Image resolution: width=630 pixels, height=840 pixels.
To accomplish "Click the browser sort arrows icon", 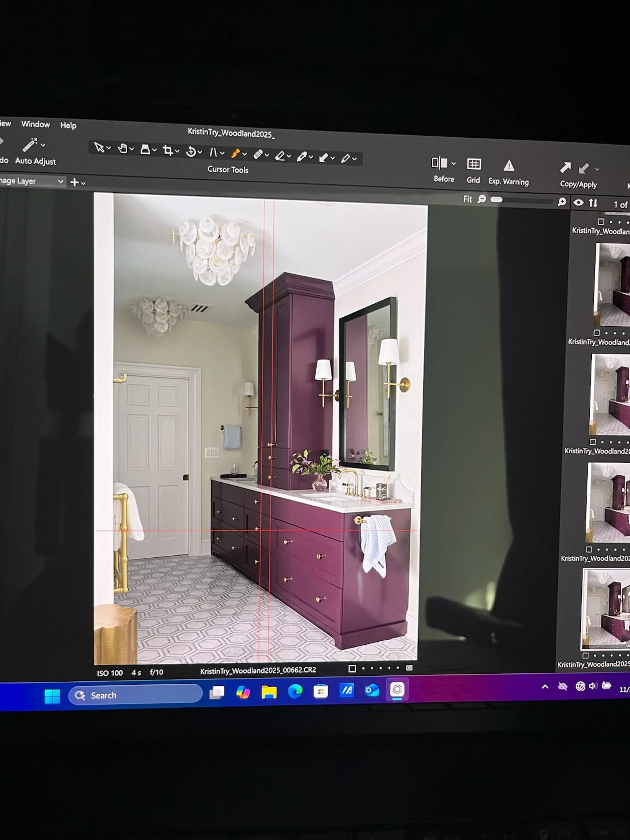I will point(593,203).
